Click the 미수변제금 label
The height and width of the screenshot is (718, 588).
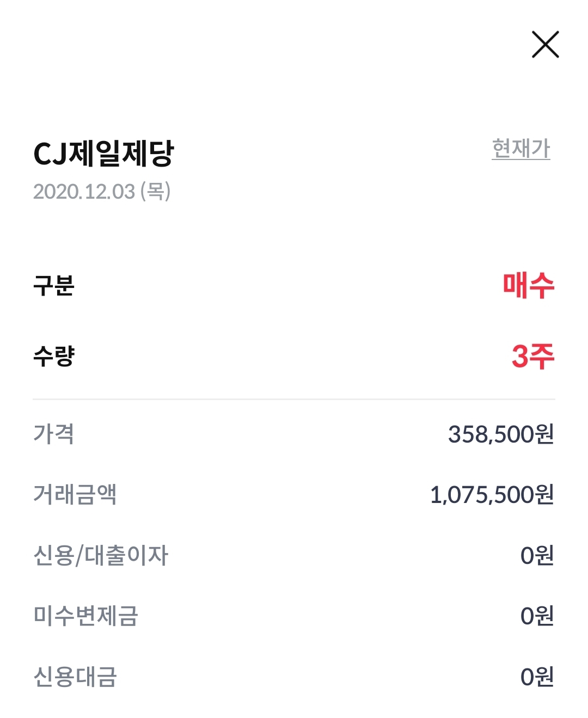(x=86, y=616)
